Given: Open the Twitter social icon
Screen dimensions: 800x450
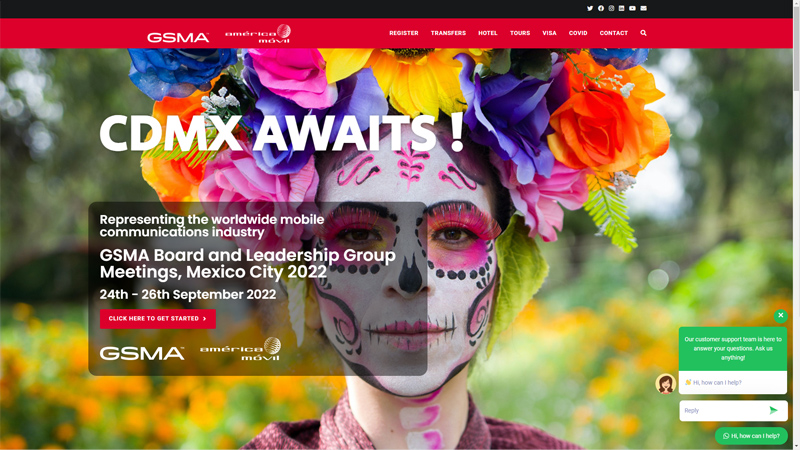Looking at the screenshot, I should coord(590,8).
